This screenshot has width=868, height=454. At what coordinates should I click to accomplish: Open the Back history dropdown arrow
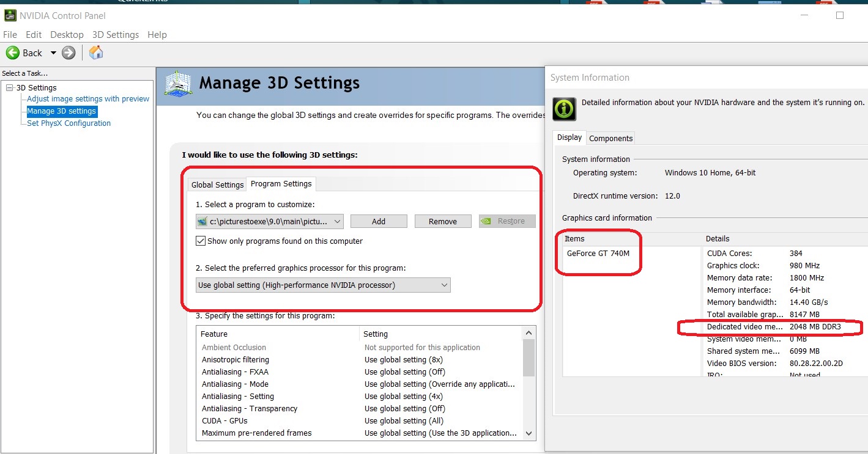pyautogui.click(x=53, y=53)
